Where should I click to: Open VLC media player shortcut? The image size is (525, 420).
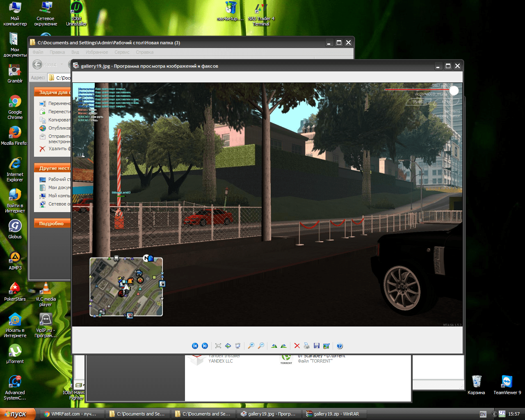(46, 294)
